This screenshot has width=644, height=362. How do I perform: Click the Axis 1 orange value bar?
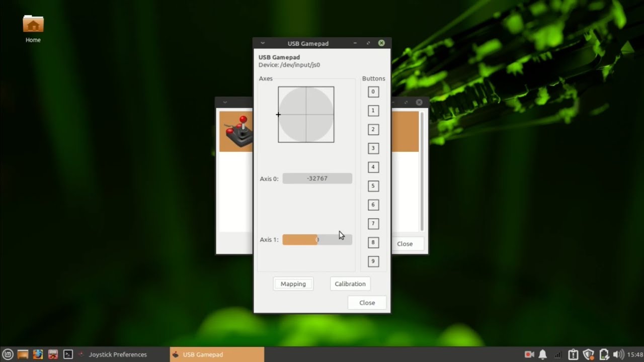pyautogui.click(x=301, y=239)
